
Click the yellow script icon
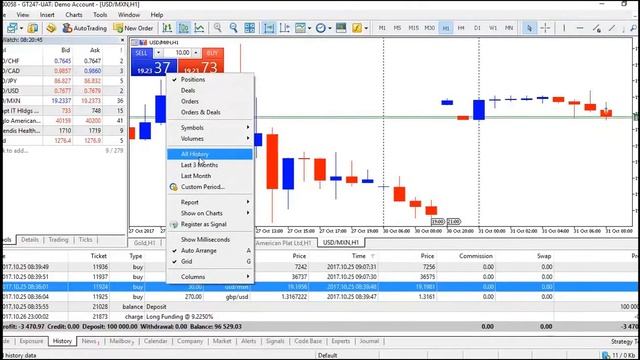pos(357,28)
